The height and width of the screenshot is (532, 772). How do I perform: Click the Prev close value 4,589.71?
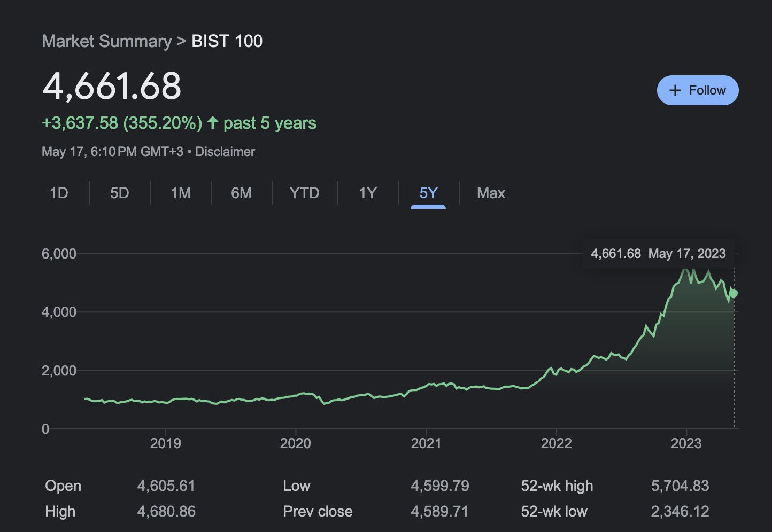(x=439, y=511)
